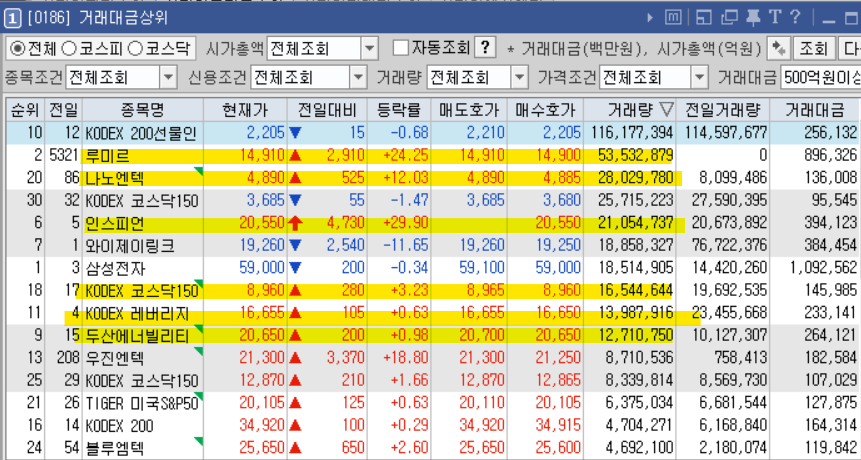Click KODEX 코스닥150 row priced 3,685

coord(141,201)
